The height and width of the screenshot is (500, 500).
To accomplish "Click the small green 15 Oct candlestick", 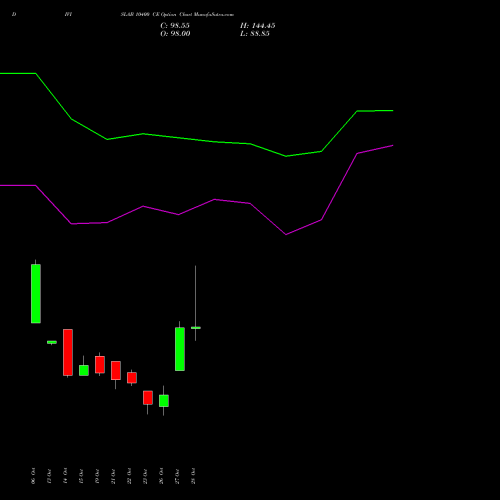I will point(84,370).
